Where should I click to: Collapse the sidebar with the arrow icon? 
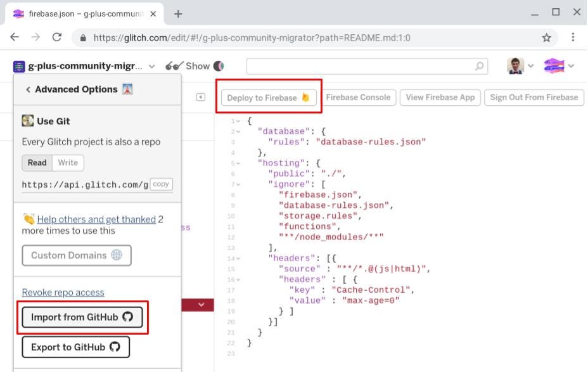coord(201,98)
